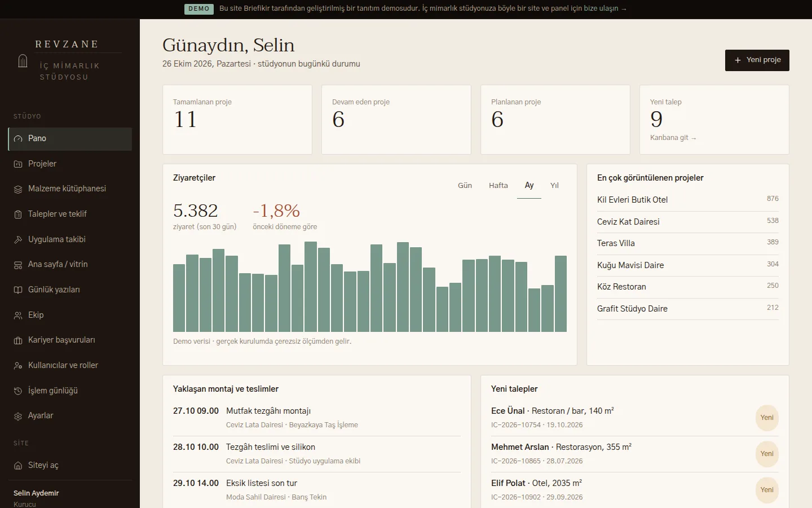Click the Revzane arch logo icon

23,61
